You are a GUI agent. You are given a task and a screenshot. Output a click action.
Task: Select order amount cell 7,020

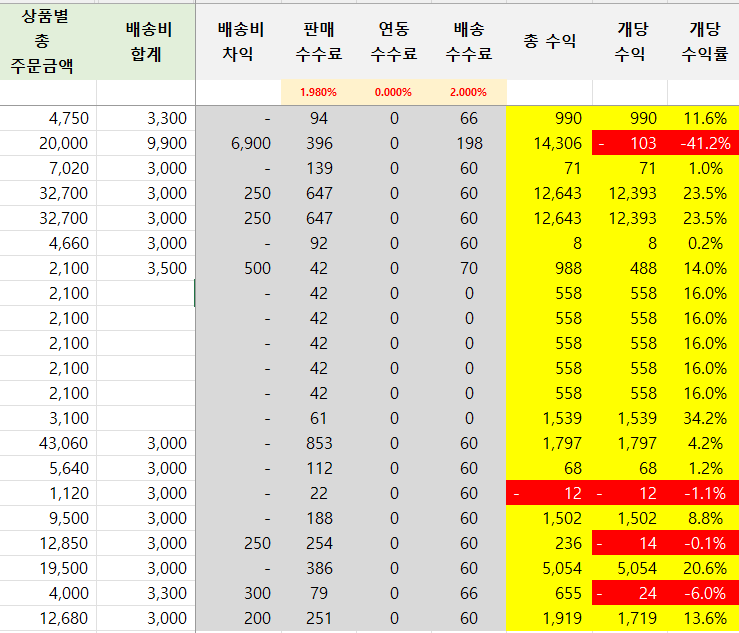(48, 168)
